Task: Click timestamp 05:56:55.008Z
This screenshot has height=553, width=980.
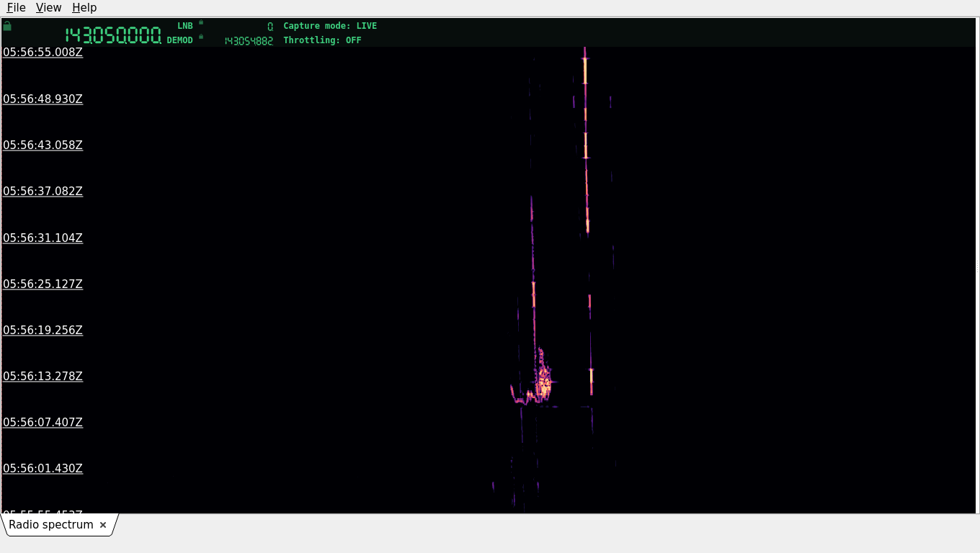Action: point(43,53)
